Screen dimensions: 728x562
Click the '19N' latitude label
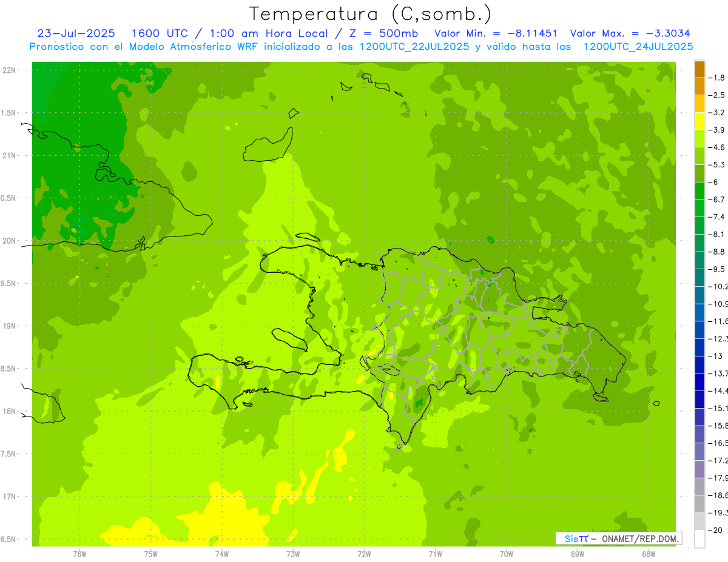(10, 326)
